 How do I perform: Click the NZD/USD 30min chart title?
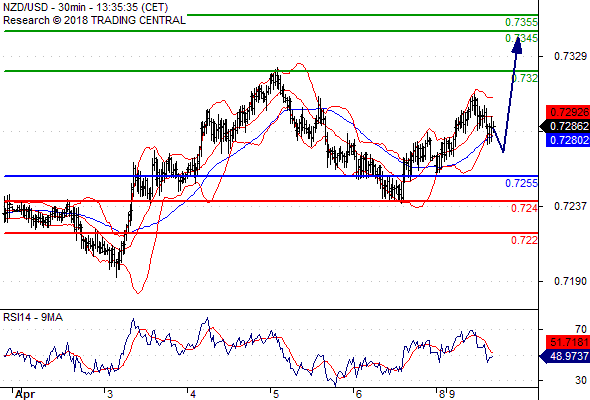pyautogui.click(x=86, y=8)
